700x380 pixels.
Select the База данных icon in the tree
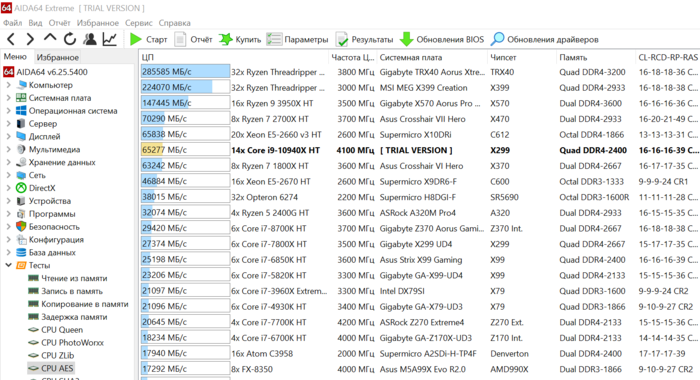coord(21,252)
